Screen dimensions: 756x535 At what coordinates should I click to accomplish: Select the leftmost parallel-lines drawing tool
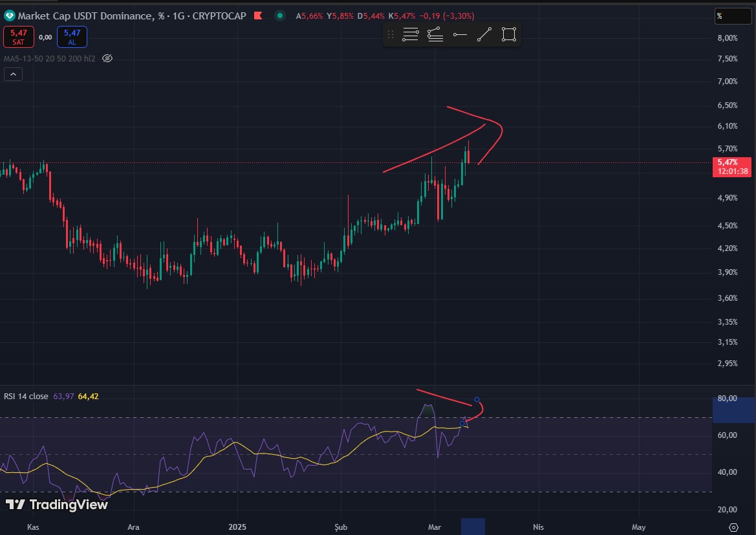(410, 34)
